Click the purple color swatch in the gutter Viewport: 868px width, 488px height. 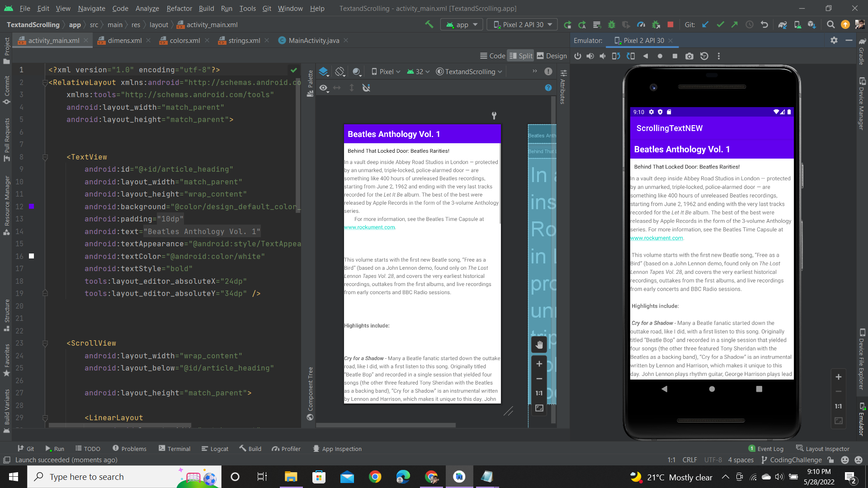(x=31, y=206)
